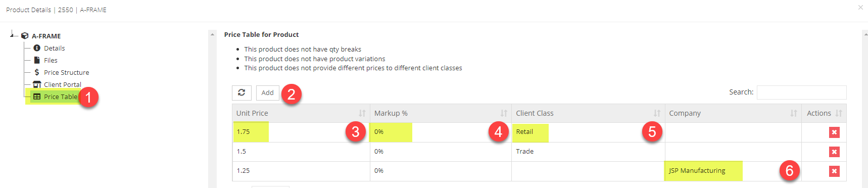Viewport: 868px width, 188px height.
Task: Select the JSP Manufacturing company cell
Action: coord(733,171)
